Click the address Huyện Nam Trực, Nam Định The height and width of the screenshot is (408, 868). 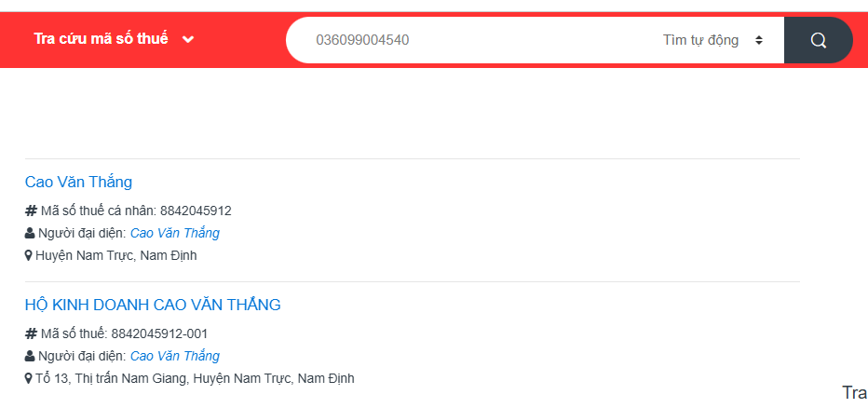(x=116, y=255)
